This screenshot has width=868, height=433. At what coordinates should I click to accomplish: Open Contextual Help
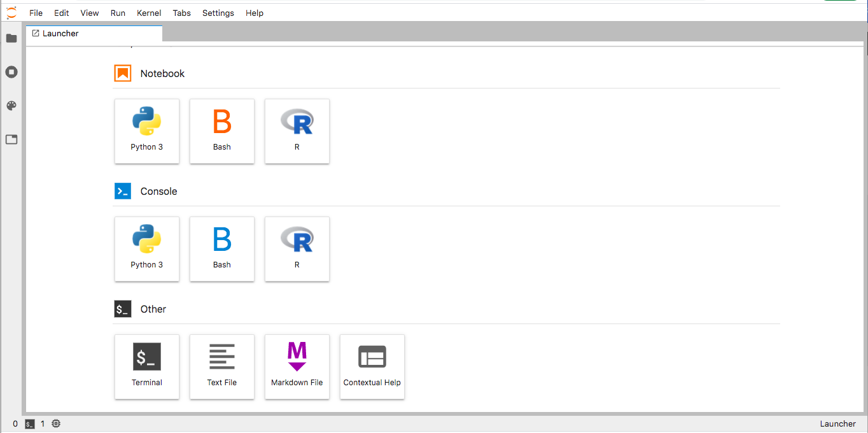pyautogui.click(x=372, y=367)
